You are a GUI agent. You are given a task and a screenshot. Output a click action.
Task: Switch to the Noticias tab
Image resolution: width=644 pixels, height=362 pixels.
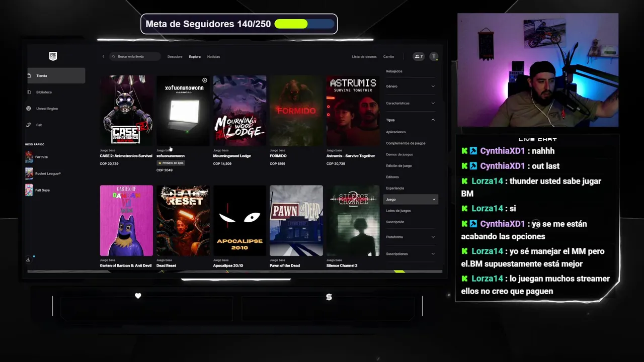coord(214,56)
